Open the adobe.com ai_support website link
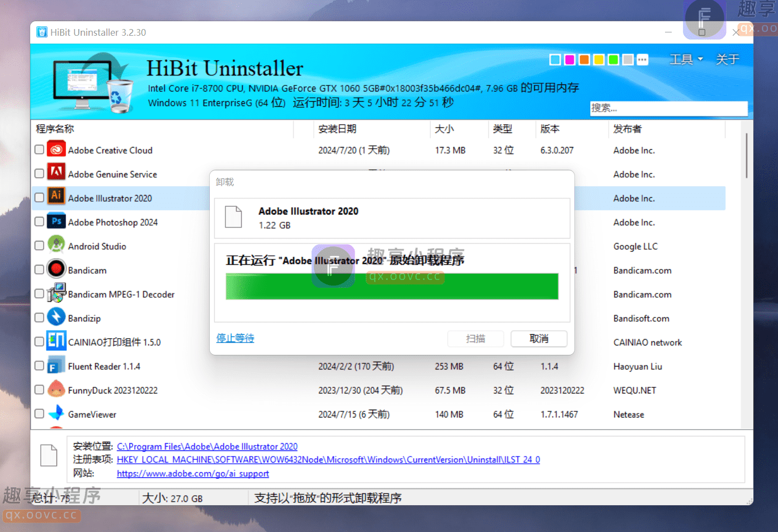Image resolution: width=778 pixels, height=532 pixels. (193, 473)
